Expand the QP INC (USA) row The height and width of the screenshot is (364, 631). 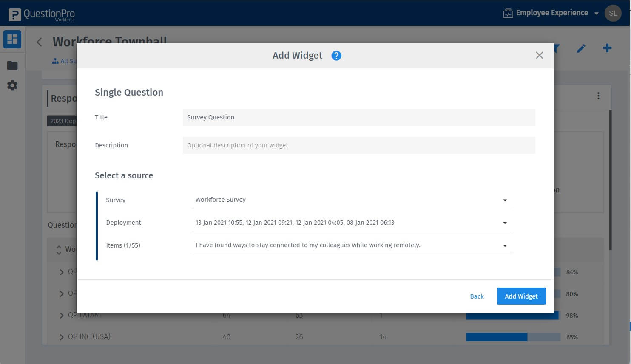point(61,336)
